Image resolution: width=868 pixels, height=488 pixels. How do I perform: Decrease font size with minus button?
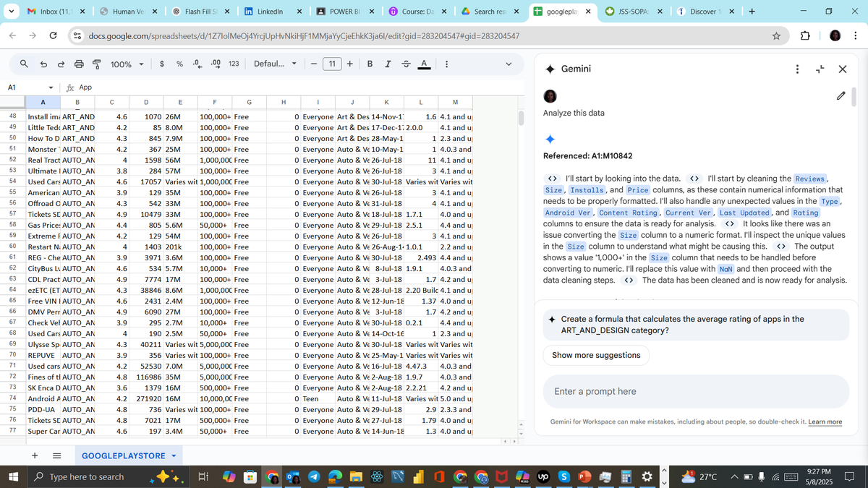pos(314,64)
